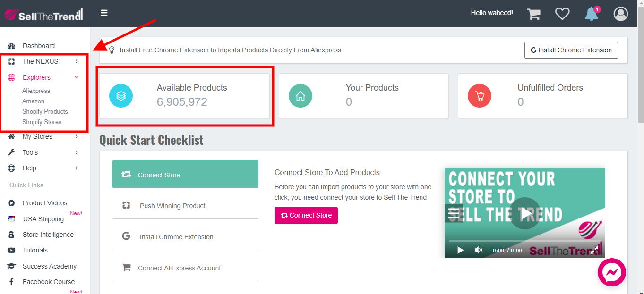Open the wishlist heart icon

(x=562, y=14)
